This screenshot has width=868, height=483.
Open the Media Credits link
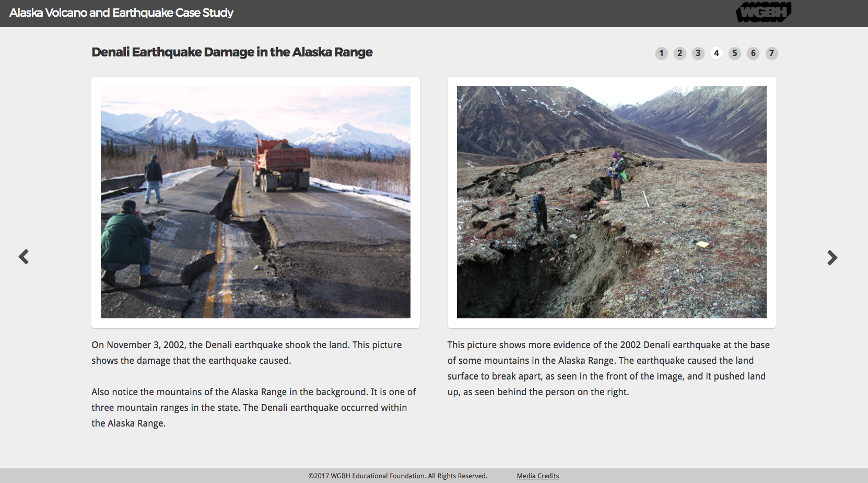point(538,476)
